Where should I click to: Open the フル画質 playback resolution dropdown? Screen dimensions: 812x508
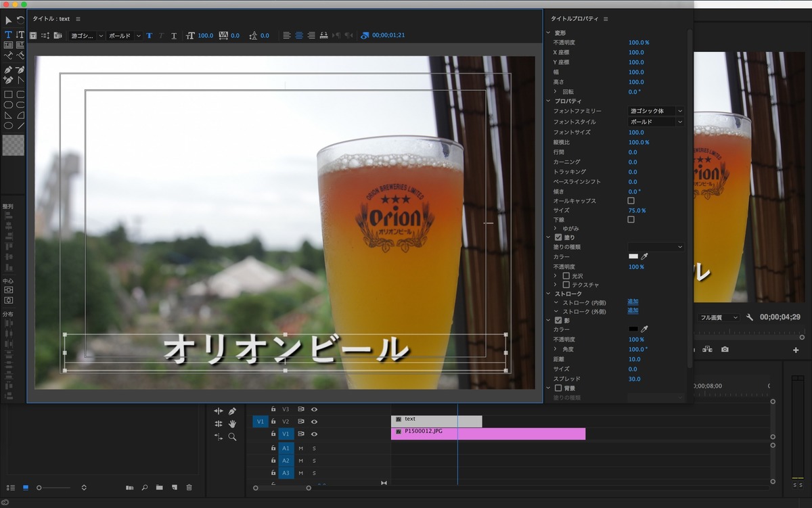click(719, 317)
